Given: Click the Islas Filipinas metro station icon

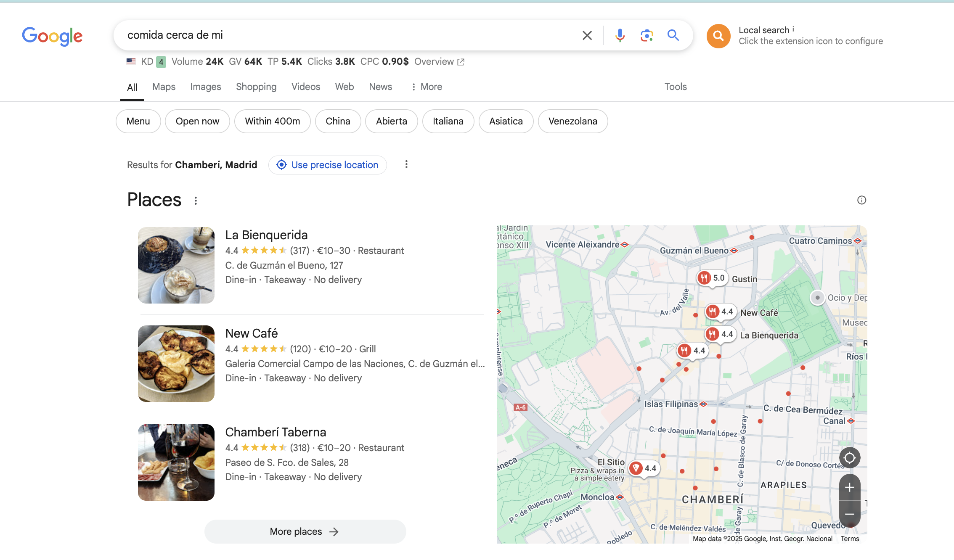Looking at the screenshot, I should click(x=703, y=404).
